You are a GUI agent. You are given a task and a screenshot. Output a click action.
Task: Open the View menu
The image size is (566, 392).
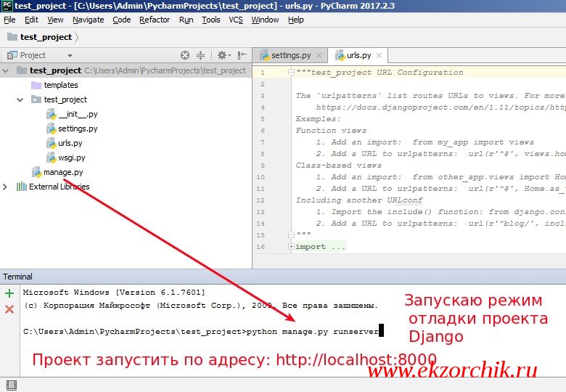click(55, 20)
